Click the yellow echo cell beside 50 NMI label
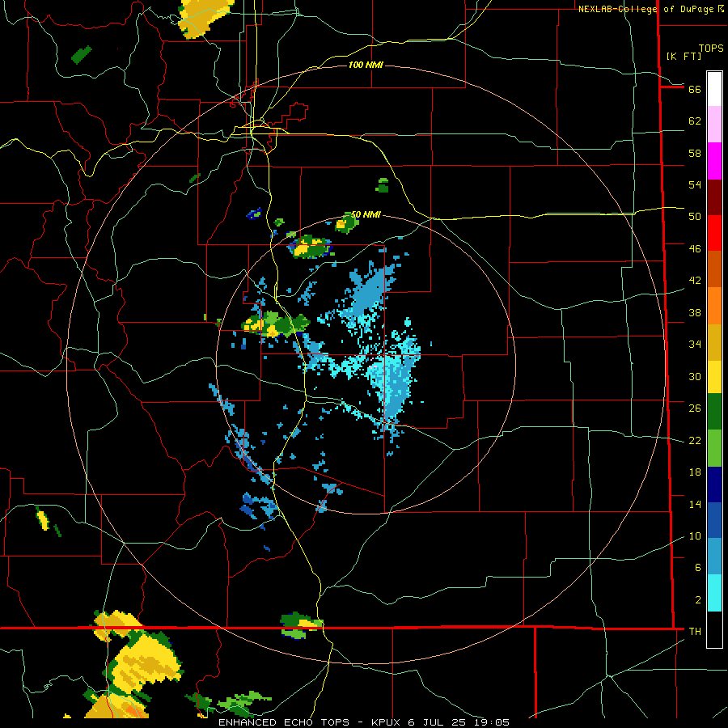This screenshot has width=728, height=728. [x=342, y=225]
